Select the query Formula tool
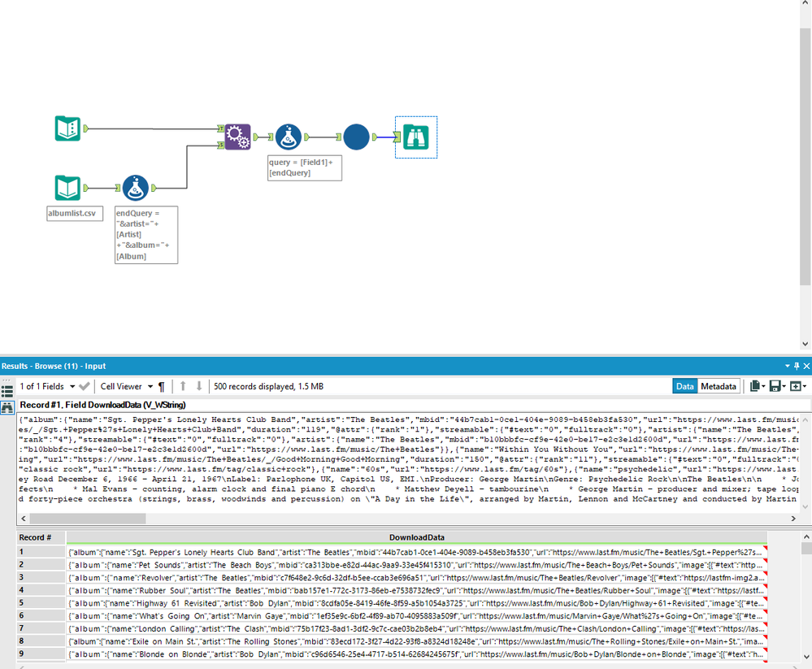The width and height of the screenshot is (812, 669). (x=289, y=137)
